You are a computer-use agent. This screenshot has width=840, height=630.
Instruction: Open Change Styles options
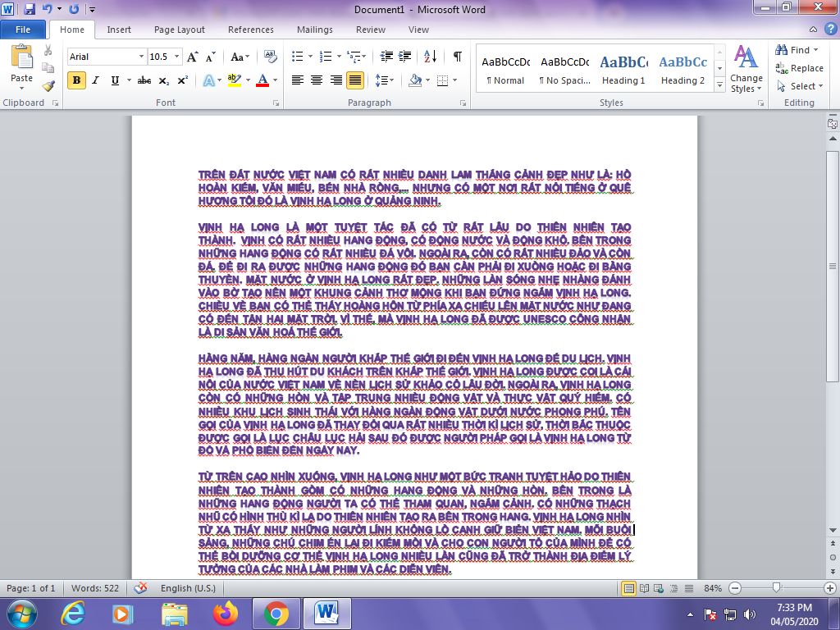[x=746, y=69]
